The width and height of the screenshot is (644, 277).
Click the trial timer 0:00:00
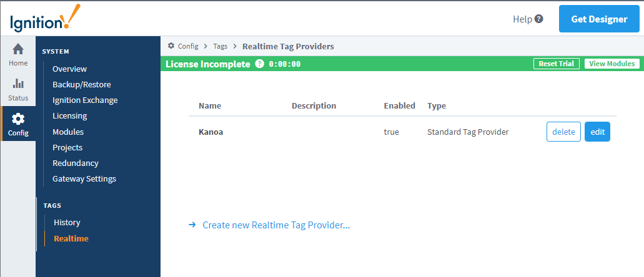pyautogui.click(x=285, y=64)
